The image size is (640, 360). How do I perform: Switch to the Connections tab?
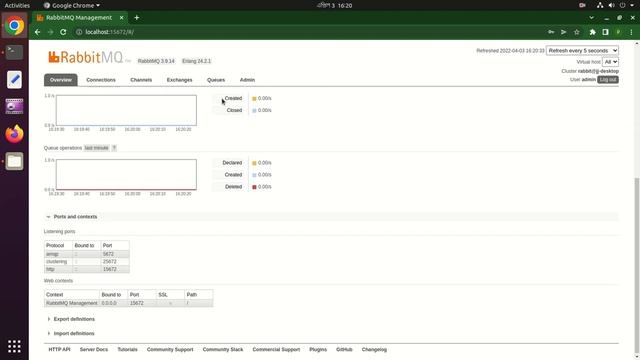[101, 80]
